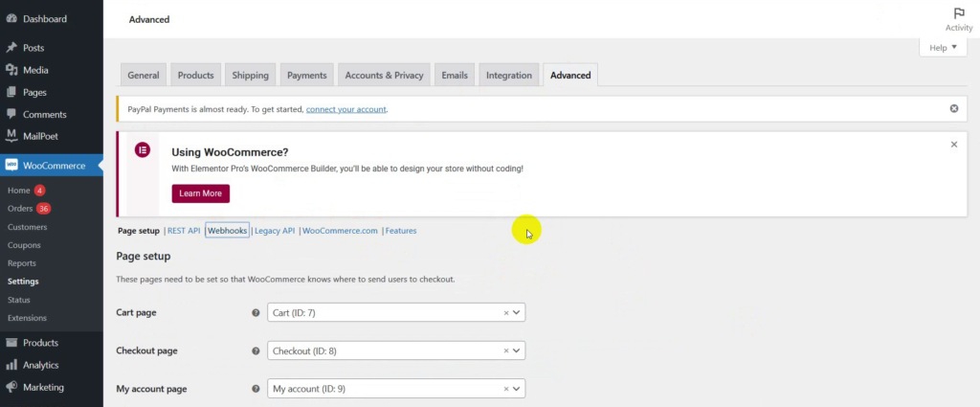Close the Elementor WooCommerce banner

[x=954, y=145]
